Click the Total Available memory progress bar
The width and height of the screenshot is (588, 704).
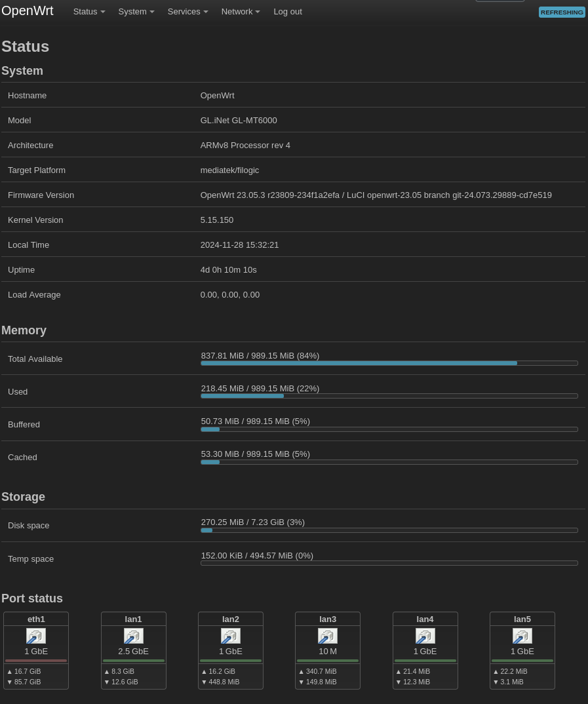(389, 363)
